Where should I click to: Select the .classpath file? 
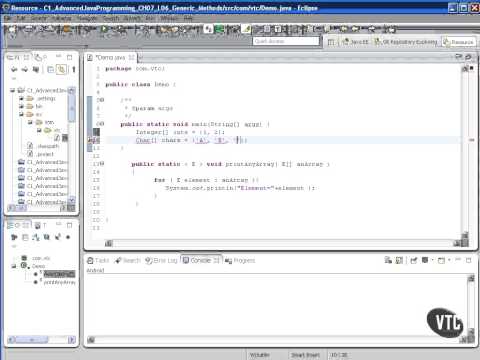[43, 146]
